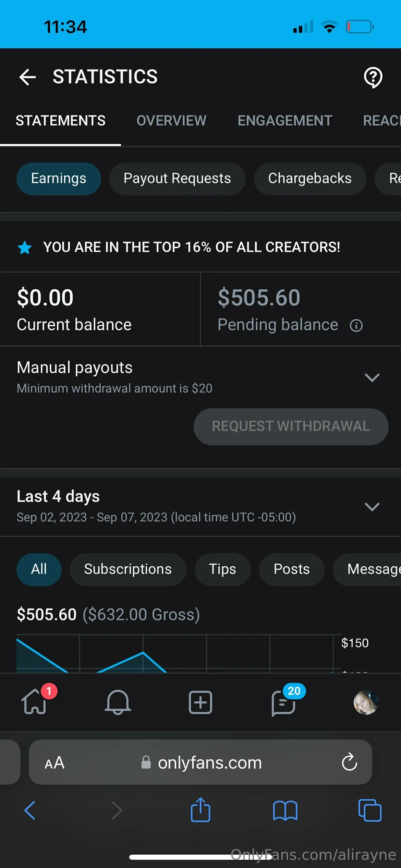
Task: Expand the Last 4 days date range
Action: (x=372, y=507)
